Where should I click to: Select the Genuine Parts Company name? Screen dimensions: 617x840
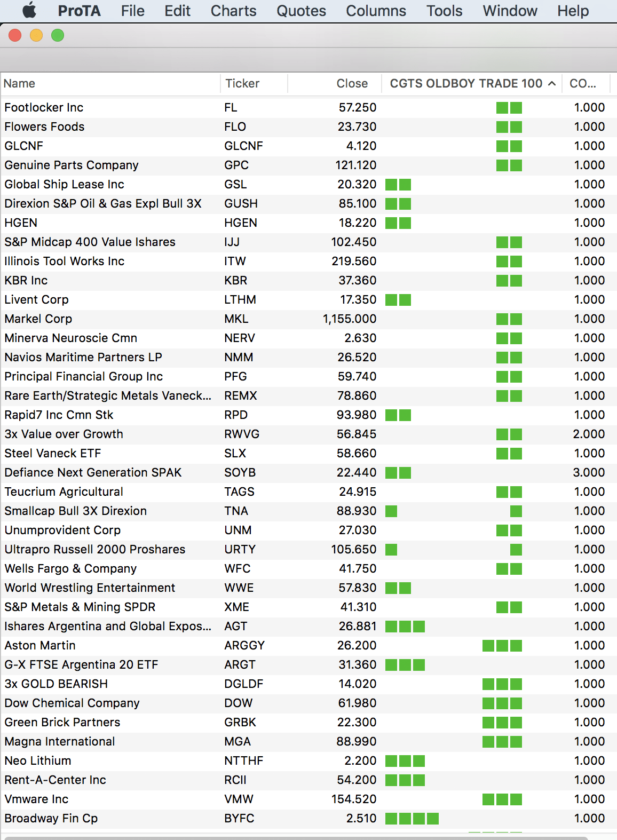pyautogui.click(x=72, y=165)
